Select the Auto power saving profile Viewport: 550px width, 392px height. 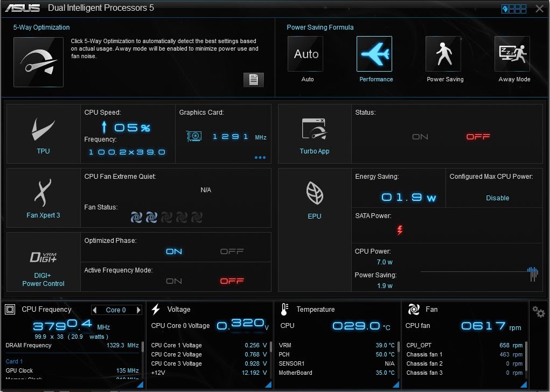(x=305, y=54)
